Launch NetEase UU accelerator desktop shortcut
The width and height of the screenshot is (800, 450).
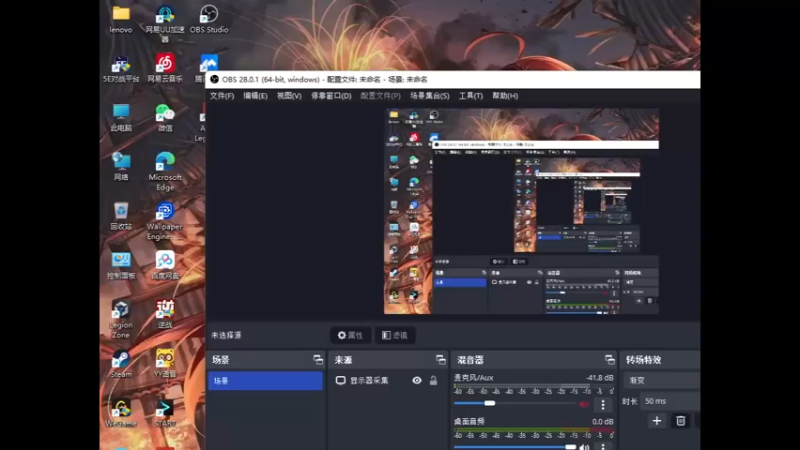[165, 22]
